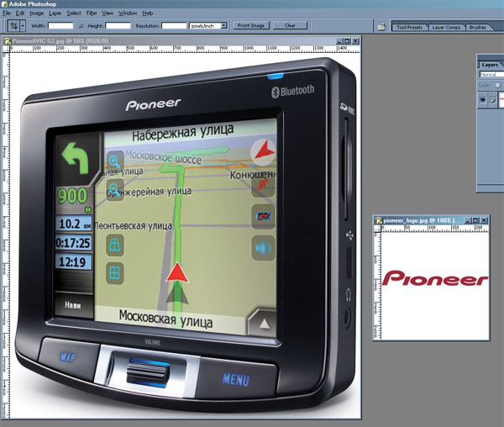Viewport: 504px width, 427px height.
Task: Close the pioneer_logo.jpg window
Action: click(x=484, y=220)
